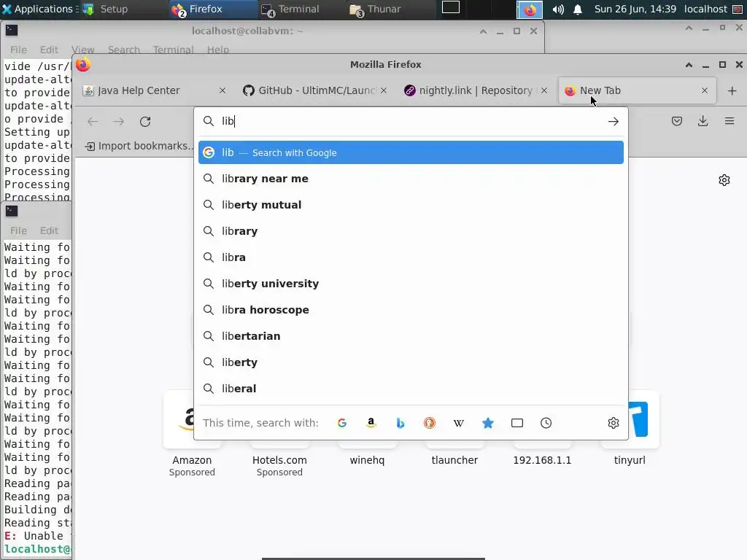The image size is (747, 560).
Task: Search with DuckDuckGo one-off icon
Action: [x=430, y=423]
